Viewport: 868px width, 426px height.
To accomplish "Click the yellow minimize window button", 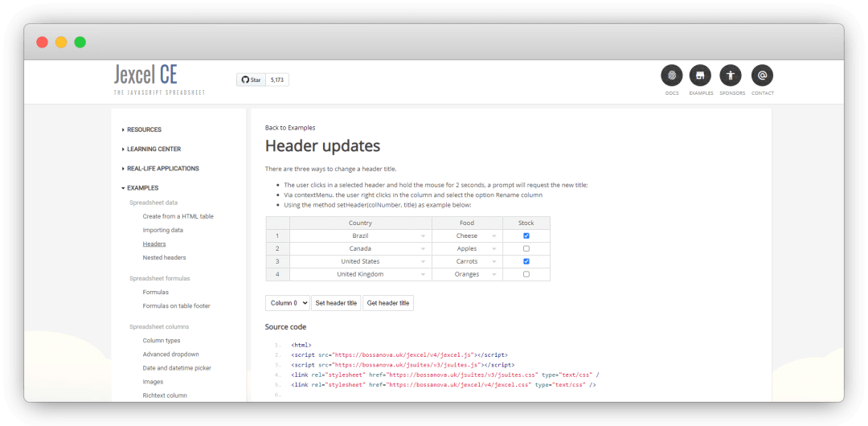I will point(61,42).
